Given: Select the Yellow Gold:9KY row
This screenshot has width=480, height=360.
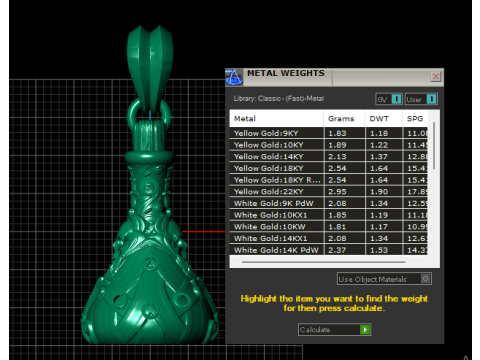Looking at the screenshot, I should (328, 133).
